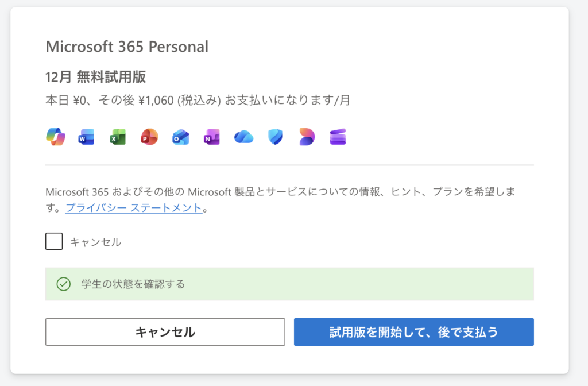Click the Microsoft 365 Personal title
Image resolution: width=588 pixels, height=386 pixels.
click(127, 47)
